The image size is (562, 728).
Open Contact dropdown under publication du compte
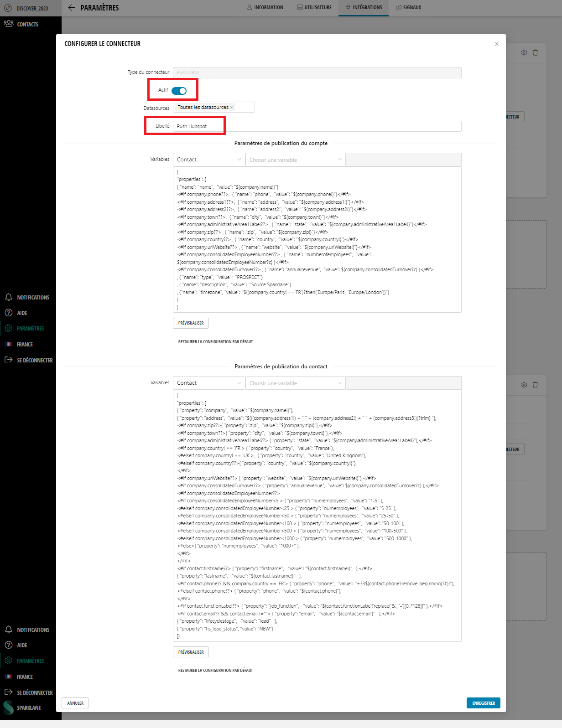coord(208,160)
